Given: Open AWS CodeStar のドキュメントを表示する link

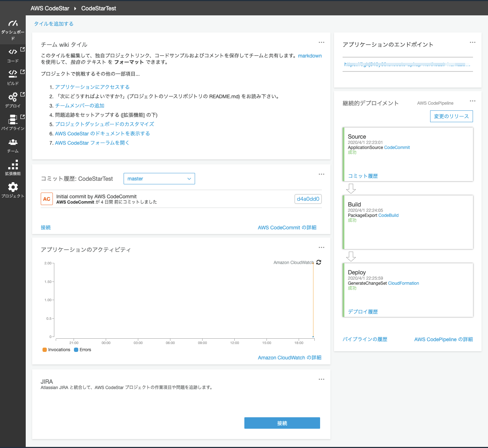Looking at the screenshot, I should point(103,133).
